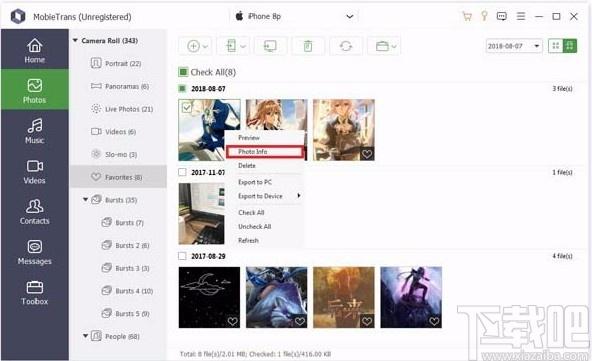Select Bursts 5 (9) sub-album
This screenshot has width=592, height=361.
click(x=119, y=313)
